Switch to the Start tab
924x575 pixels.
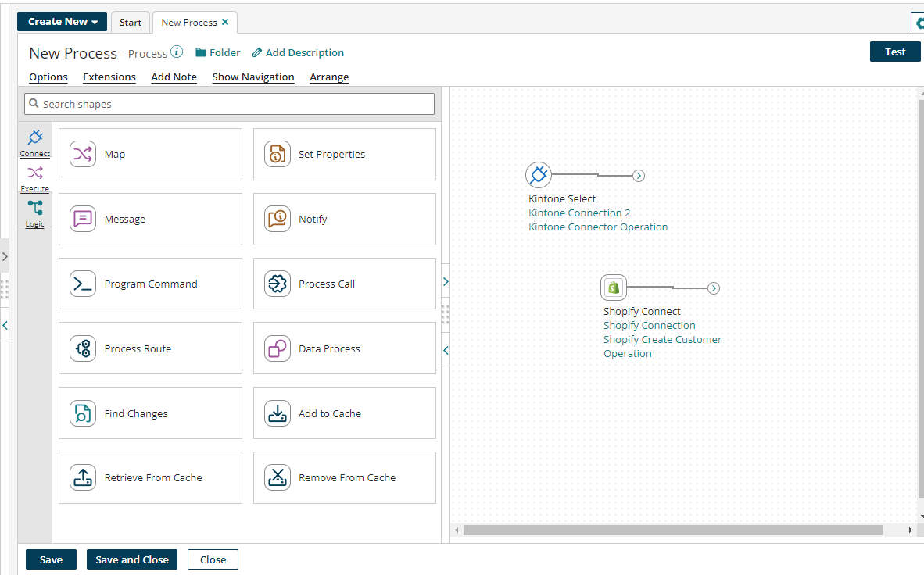coord(131,23)
